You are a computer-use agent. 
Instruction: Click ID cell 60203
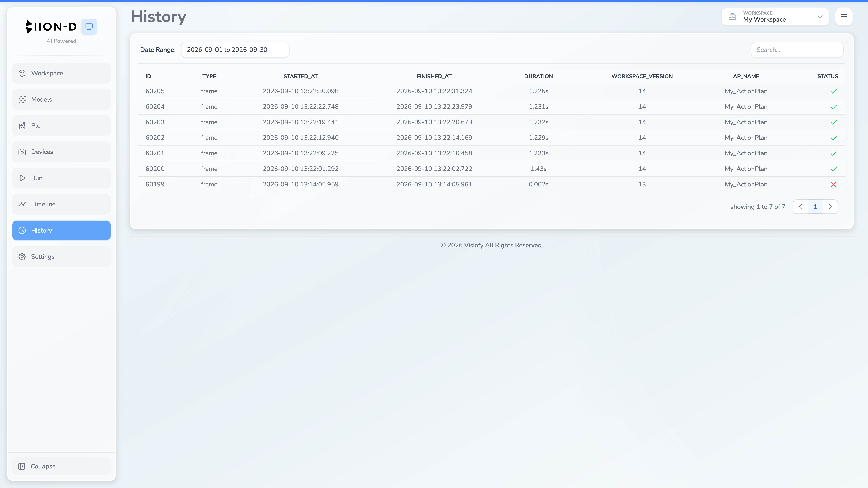click(155, 122)
